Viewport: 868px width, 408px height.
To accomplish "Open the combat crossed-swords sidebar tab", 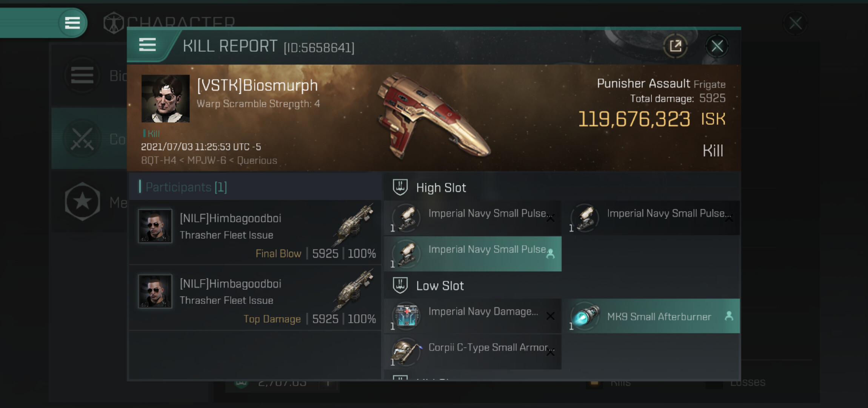I will pos(82,139).
